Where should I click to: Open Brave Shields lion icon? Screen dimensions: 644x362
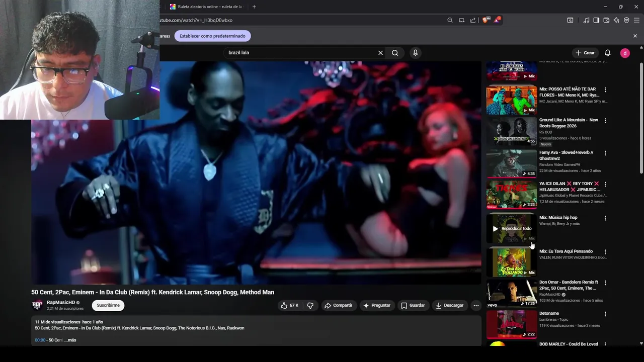tap(485, 20)
